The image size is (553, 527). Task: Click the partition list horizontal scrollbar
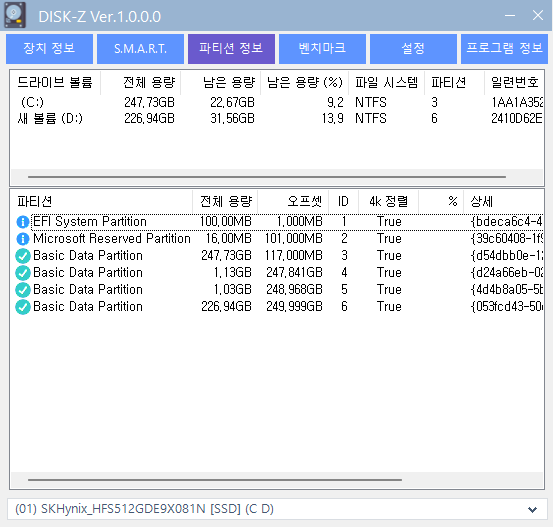click(215, 480)
